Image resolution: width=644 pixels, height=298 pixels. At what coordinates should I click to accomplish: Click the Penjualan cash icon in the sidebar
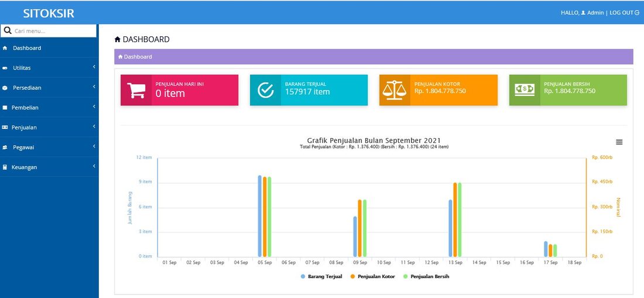5,127
